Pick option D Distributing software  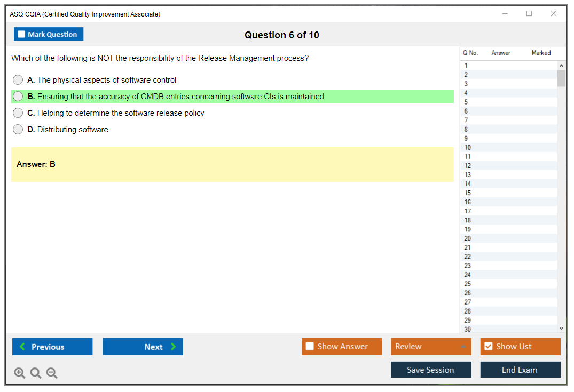tap(18, 130)
